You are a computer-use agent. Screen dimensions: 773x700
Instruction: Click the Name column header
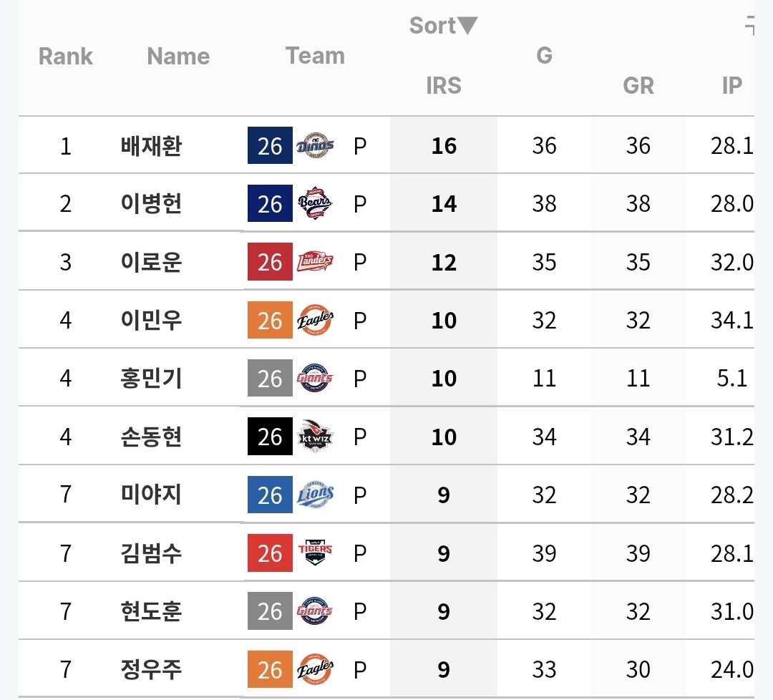[178, 57]
